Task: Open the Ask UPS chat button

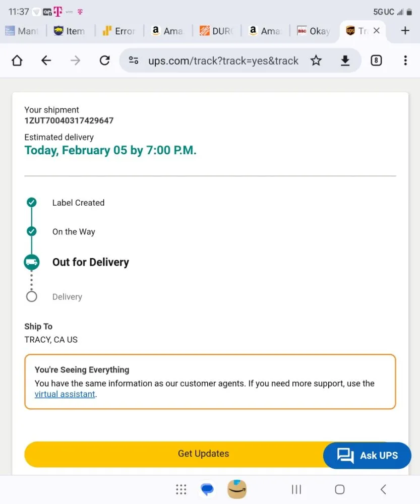Action: (x=367, y=455)
